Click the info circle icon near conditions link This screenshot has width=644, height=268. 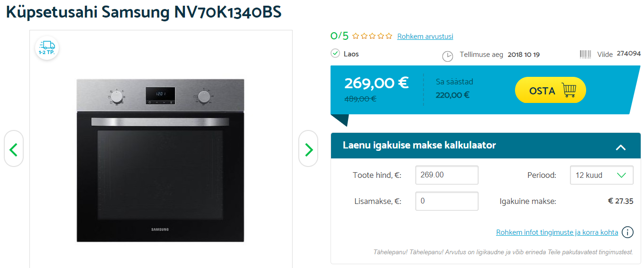coord(627,232)
